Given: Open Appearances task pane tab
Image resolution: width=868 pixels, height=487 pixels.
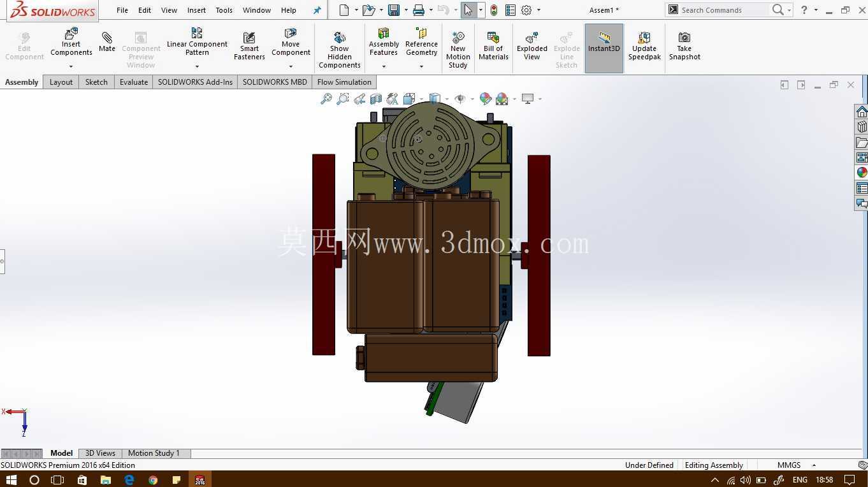Looking at the screenshot, I should point(862,173).
